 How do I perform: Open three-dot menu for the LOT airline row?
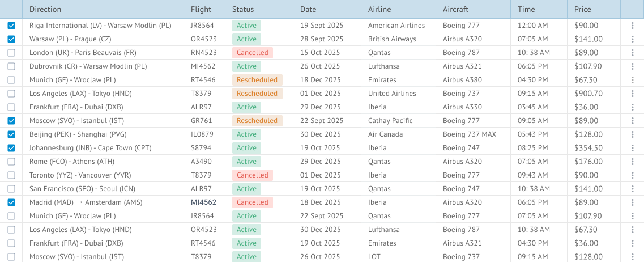pyautogui.click(x=632, y=257)
